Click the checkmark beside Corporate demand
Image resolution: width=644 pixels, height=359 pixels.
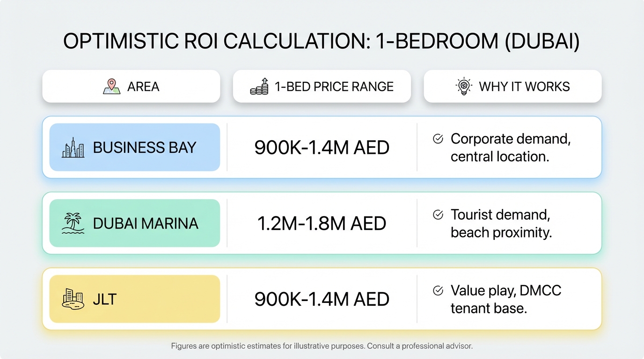[438, 139]
